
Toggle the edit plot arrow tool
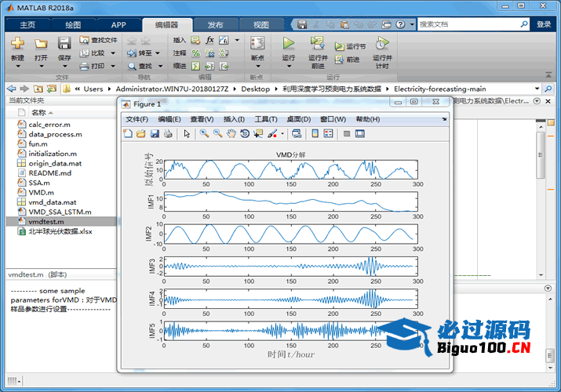tap(187, 134)
